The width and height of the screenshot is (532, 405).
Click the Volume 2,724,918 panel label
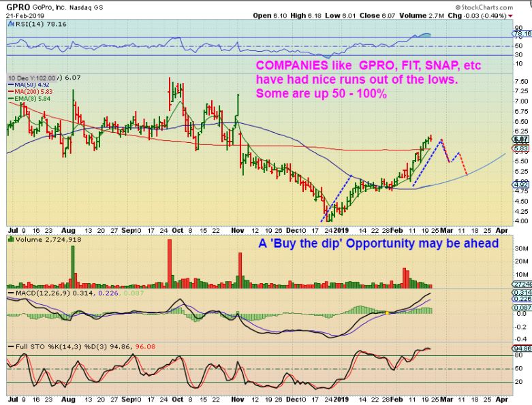coord(48,240)
